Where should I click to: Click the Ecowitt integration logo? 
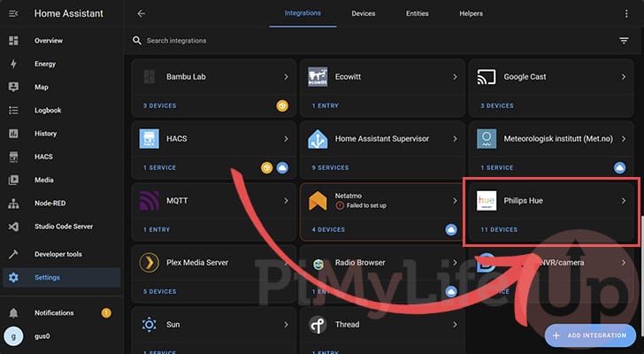pyautogui.click(x=318, y=77)
